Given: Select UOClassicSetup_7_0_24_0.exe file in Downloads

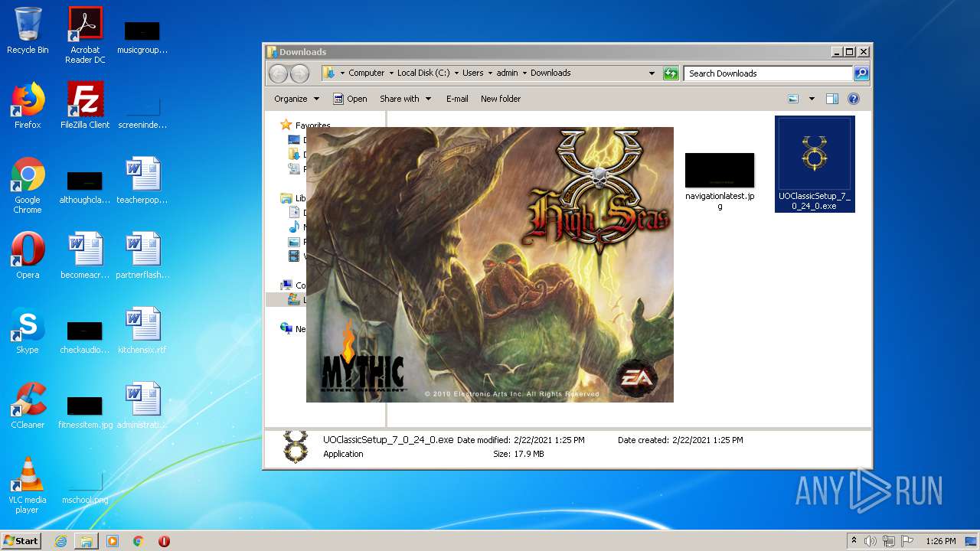Looking at the screenshot, I should 815,164.
